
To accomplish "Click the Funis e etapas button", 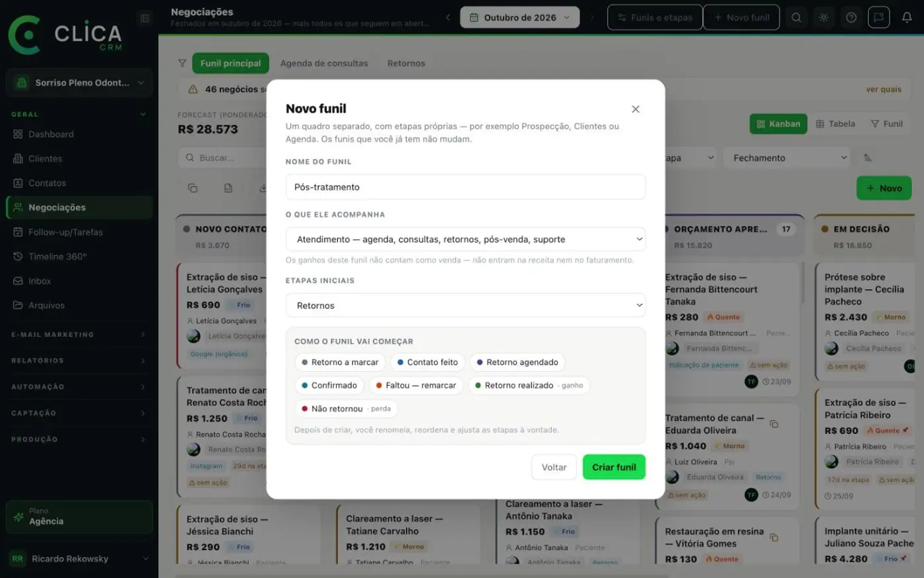I will [655, 18].
